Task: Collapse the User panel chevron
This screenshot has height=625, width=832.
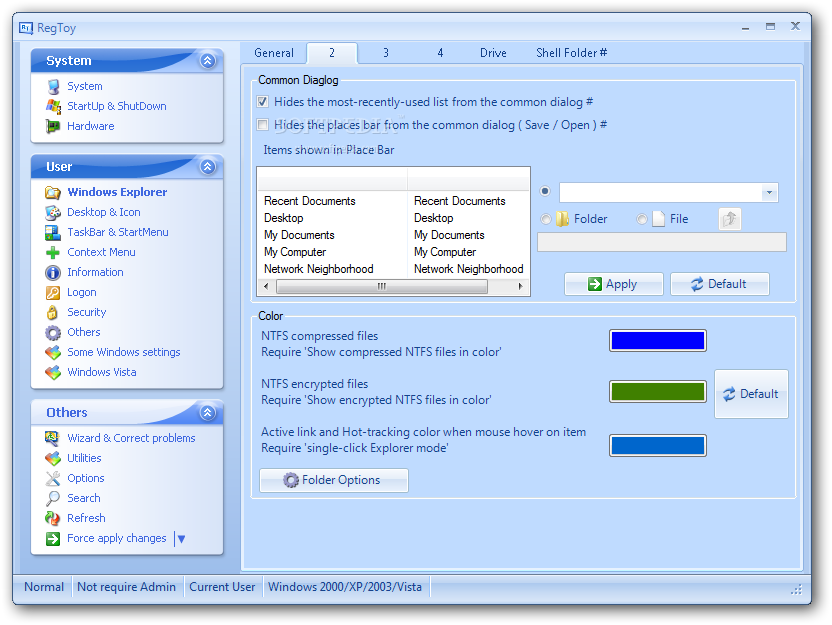Action: pos(207,167)
